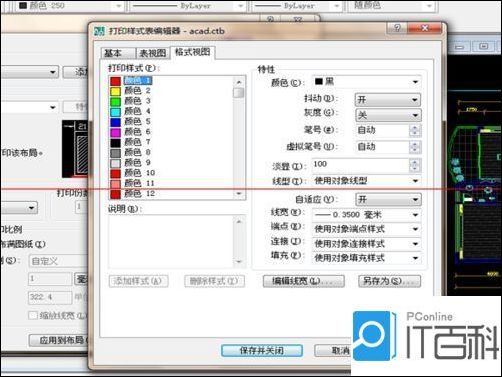
Task: Select 颜色 3 plot style
Action: pyautogui.click(x=137, y=101)
